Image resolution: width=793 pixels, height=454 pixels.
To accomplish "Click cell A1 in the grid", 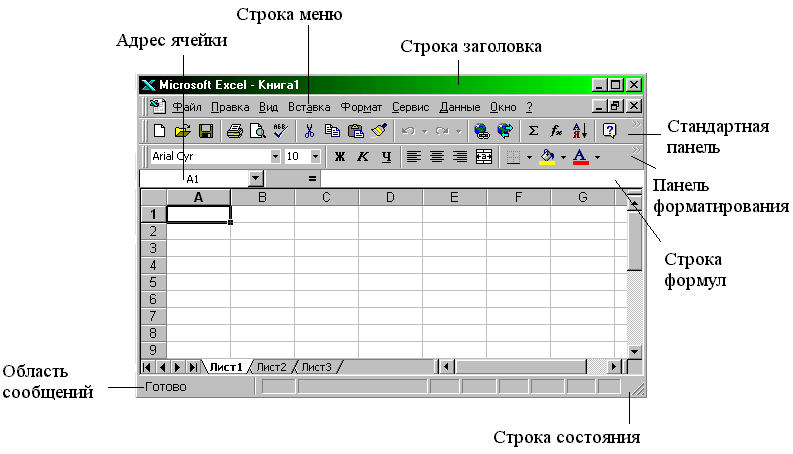I will tap(198, 214).
